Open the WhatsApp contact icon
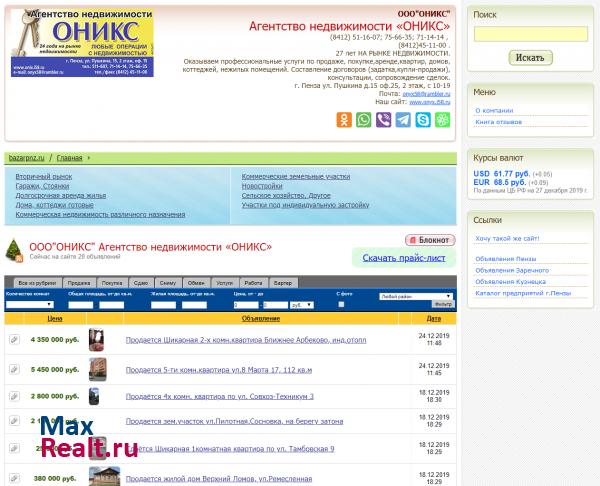 (364, 120)
